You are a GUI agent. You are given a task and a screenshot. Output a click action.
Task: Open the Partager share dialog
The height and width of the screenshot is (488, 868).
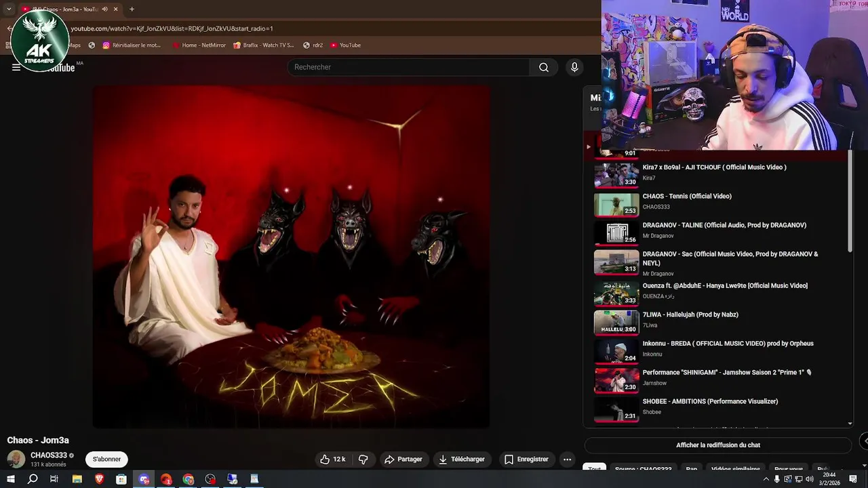tap(403, 459)
